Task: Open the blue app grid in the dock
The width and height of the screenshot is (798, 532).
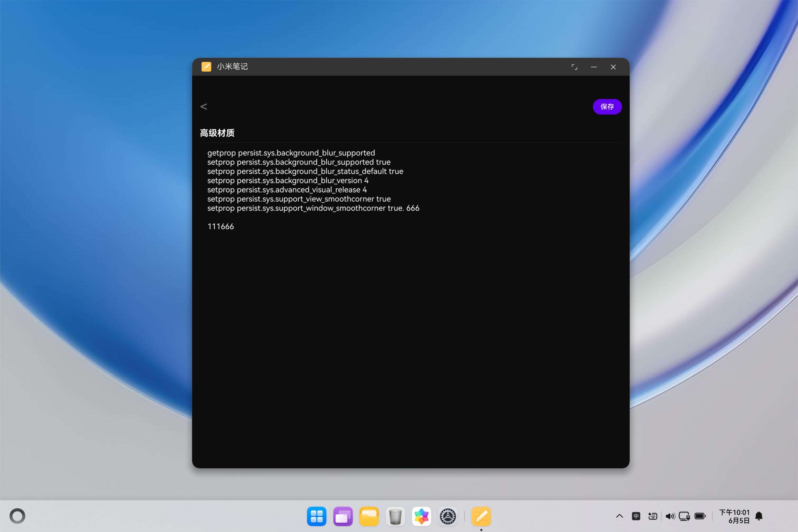Action: pyautogui.click(x=317, y=516)
